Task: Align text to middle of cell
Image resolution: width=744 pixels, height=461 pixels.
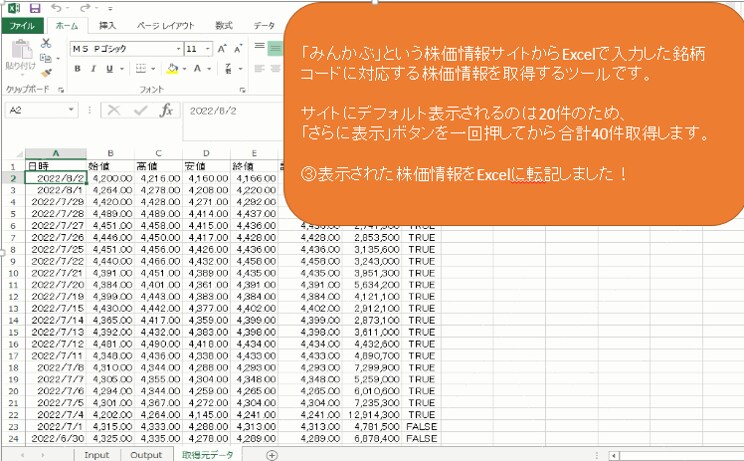Action: [275, 48]
